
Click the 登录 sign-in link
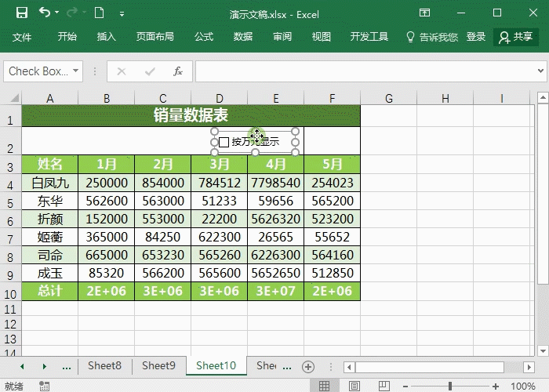coord(476,37)
